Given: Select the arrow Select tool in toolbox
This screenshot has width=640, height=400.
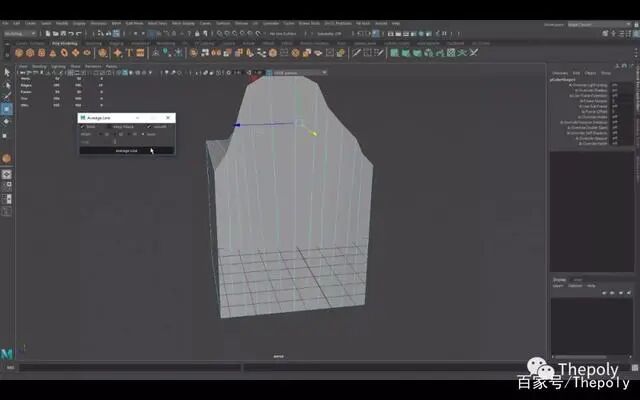Looking at the screenshot, I should pos(7,72).
